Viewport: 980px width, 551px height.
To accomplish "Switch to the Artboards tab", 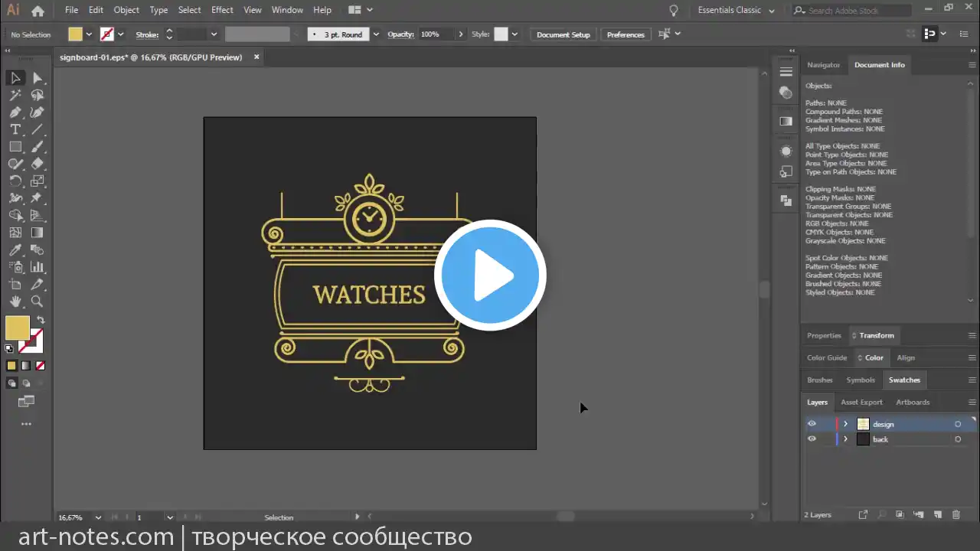I will [x=913, y=402].
